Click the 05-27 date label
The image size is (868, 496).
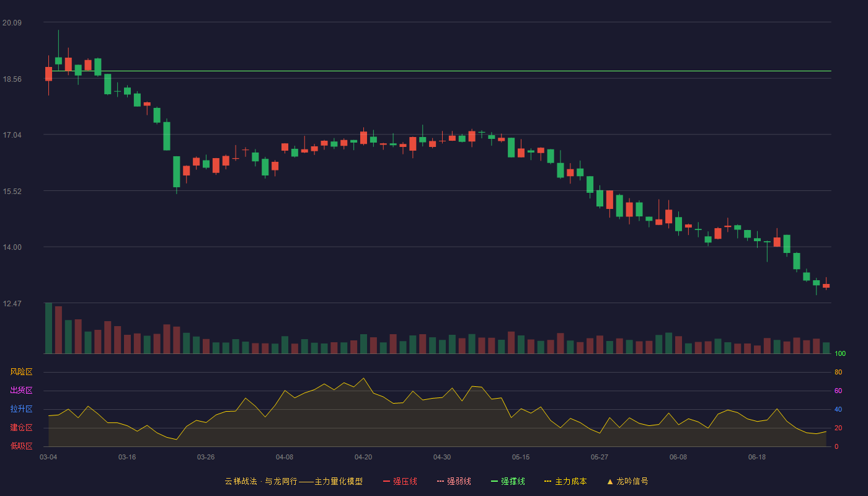tap(600, 457)
